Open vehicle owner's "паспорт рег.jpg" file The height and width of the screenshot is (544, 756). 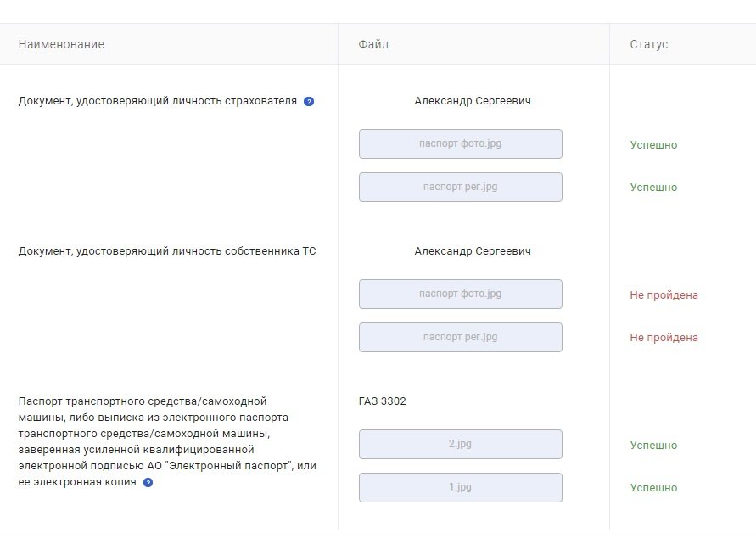click(x=461, y=337)
